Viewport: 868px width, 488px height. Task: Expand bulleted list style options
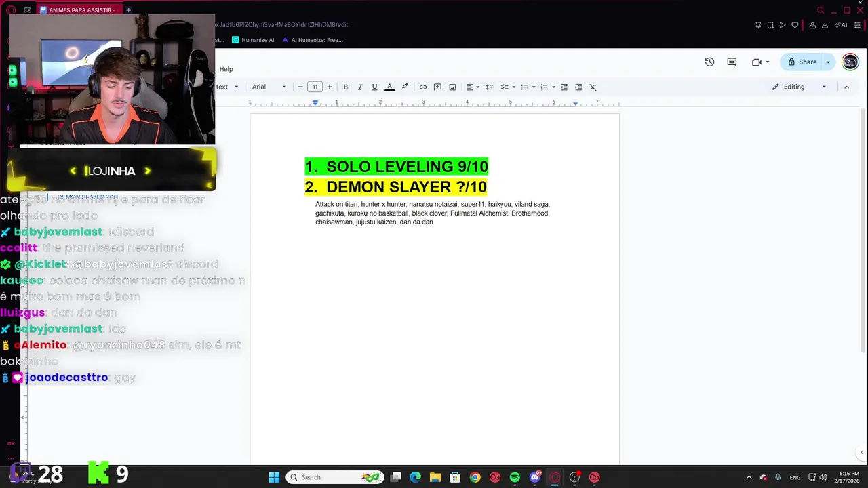point(534,87)
